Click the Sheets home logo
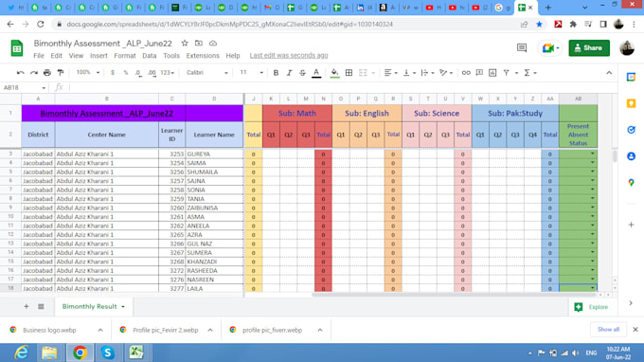This screenshot has height=362, width=644. (17, 48)
